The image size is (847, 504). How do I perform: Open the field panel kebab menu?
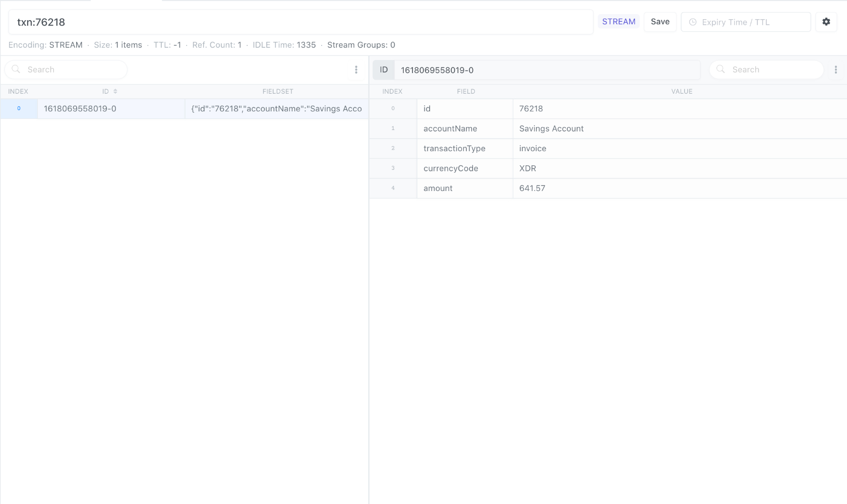pos(835,70)
